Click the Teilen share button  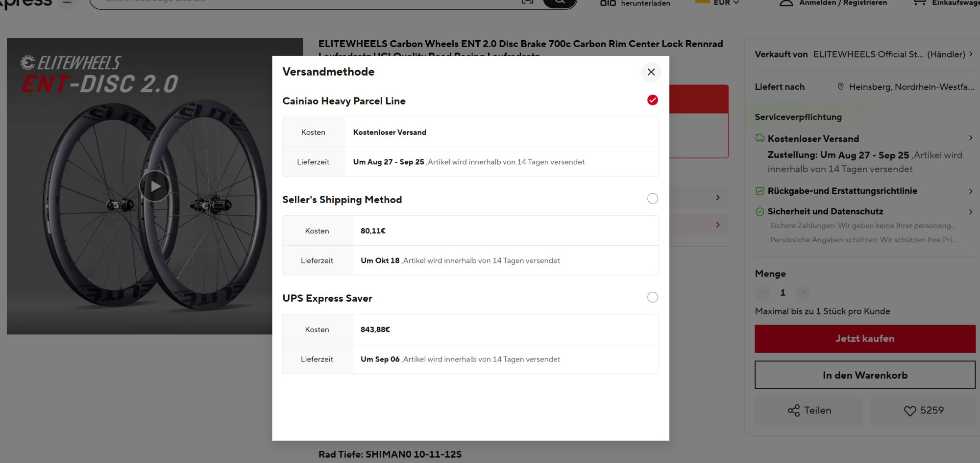[809, 411]
